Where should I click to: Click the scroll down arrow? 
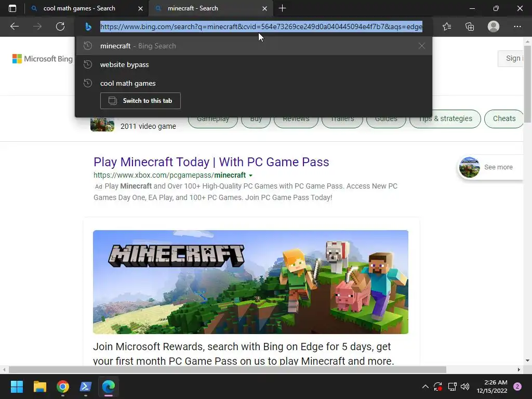[x=528, y=361]
